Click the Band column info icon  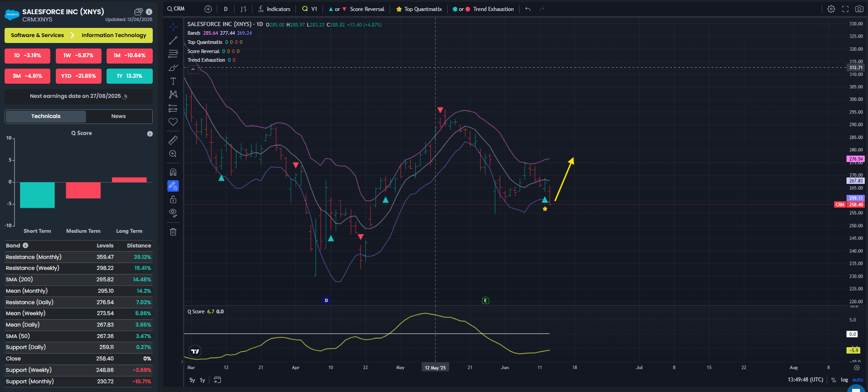click(26, 246)
